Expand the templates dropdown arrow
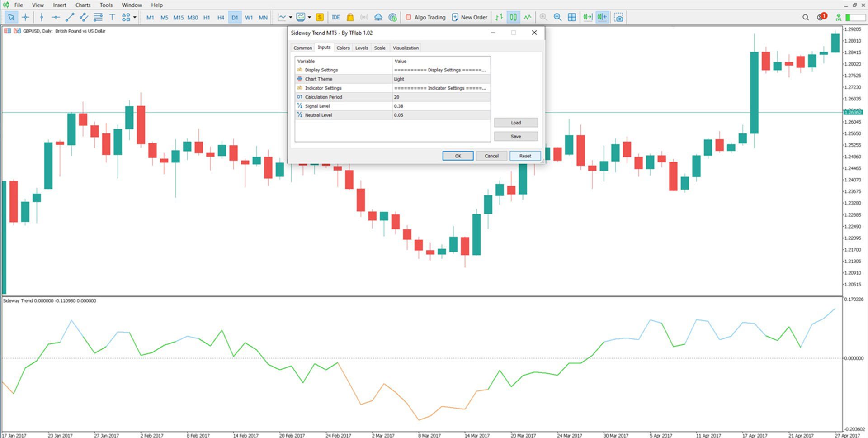The image size is (868, 438). [309, 17]
